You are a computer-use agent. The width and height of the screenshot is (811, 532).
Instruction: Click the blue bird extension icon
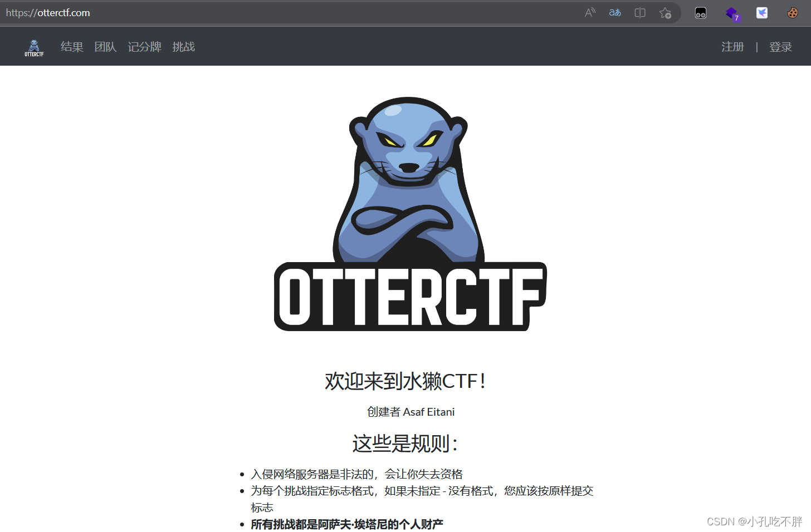[x=762, y=13]
